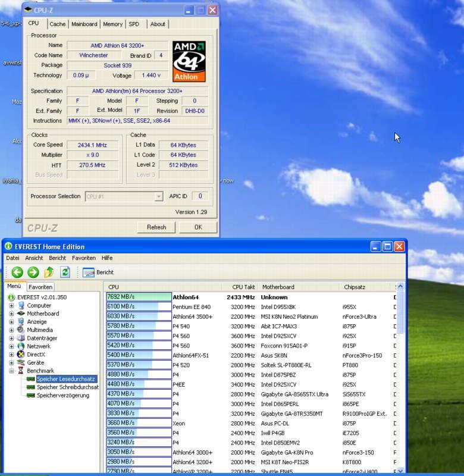
Task: Click the AMD Athlon 64 logo in CPU-Z
Action: coord(189,62)
